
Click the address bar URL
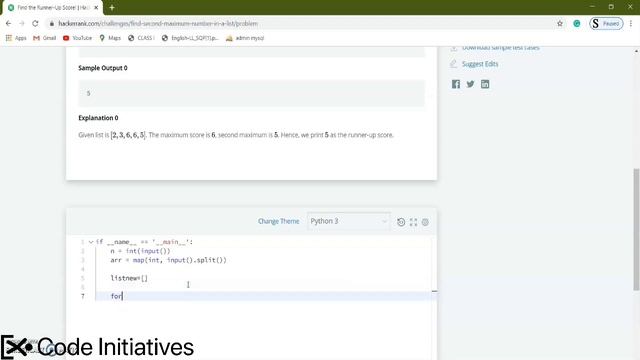tap(158, 24)
